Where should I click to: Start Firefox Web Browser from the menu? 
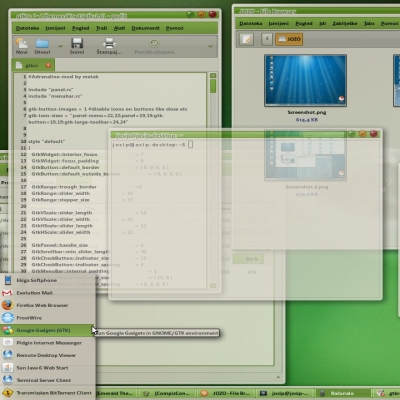pos(48,305)
